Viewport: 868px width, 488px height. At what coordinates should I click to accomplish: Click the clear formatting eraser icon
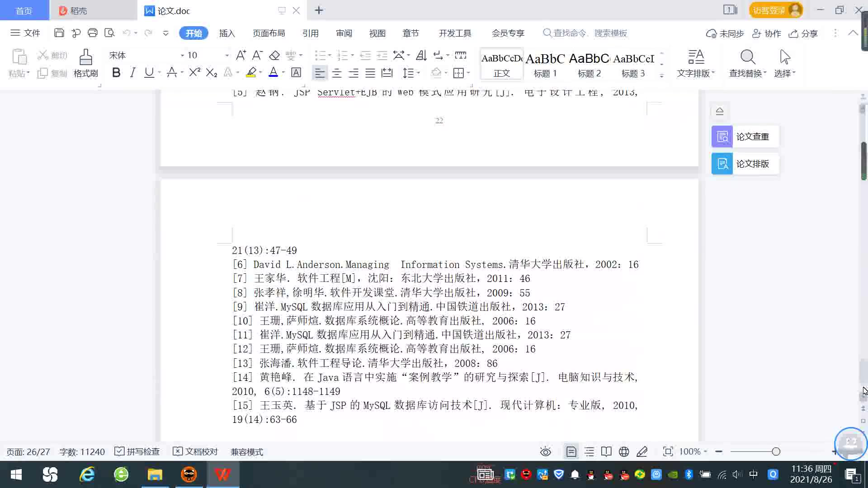click(274, 56)
